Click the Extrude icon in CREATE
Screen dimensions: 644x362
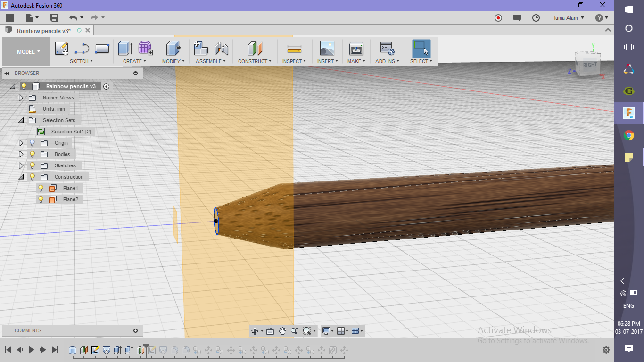pos(125,49)
